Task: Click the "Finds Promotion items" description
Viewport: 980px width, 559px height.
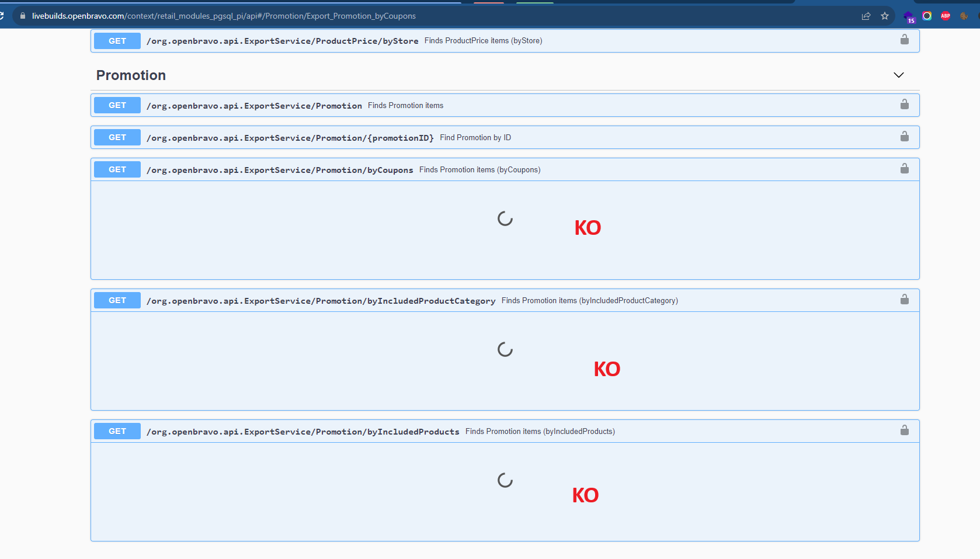Action: [405, 106]
